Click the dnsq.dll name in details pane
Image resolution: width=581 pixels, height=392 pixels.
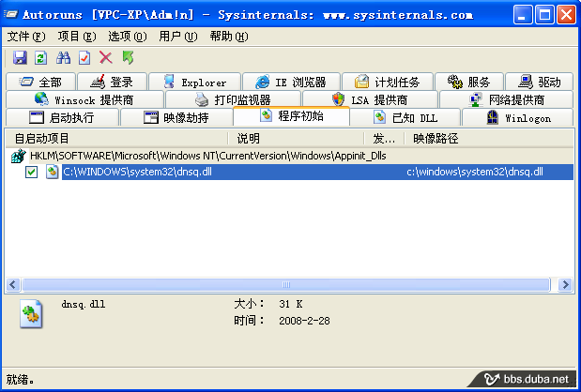pos(84,304)
